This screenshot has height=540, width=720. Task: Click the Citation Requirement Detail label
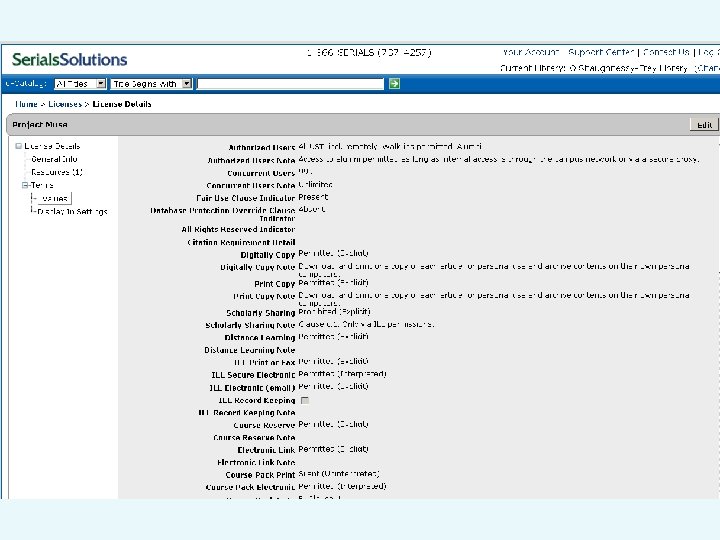coord(241,242)
